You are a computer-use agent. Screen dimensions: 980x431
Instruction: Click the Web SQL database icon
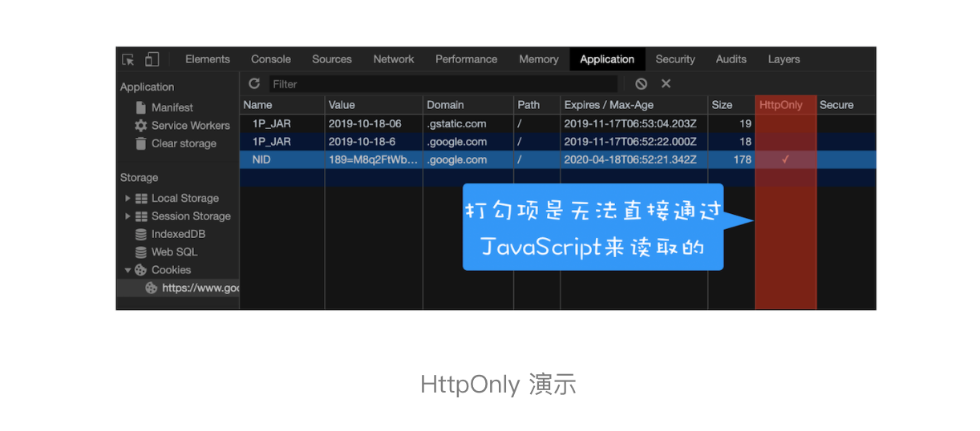click(141, 252)
